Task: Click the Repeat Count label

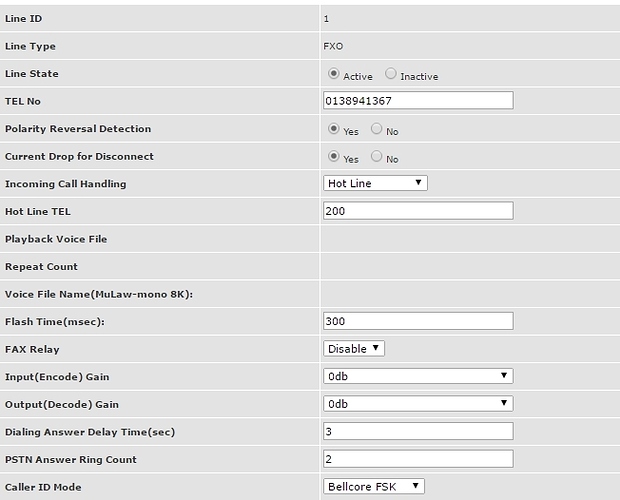Action: 41,266
